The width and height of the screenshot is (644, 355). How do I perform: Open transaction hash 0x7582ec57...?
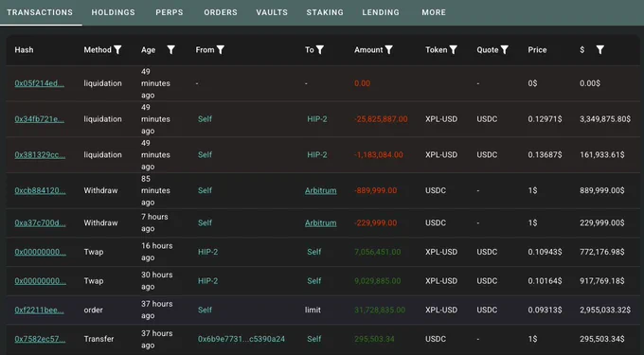[40, 339]
